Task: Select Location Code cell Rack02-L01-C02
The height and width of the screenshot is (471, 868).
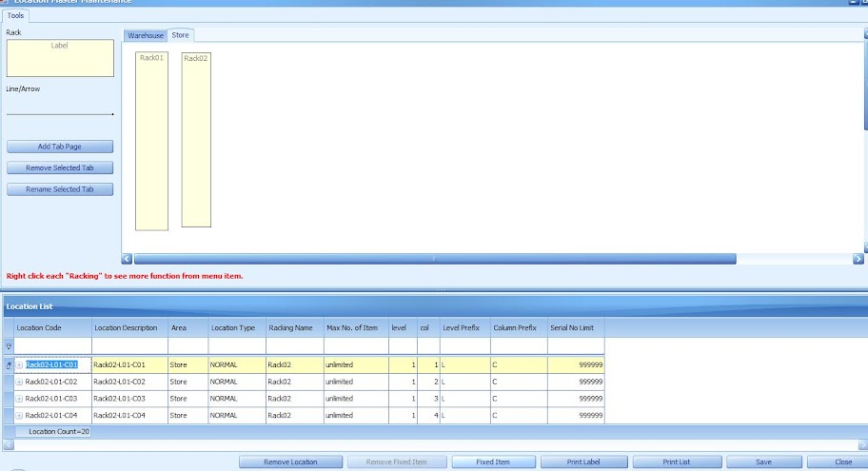Action: click(51, 382)
